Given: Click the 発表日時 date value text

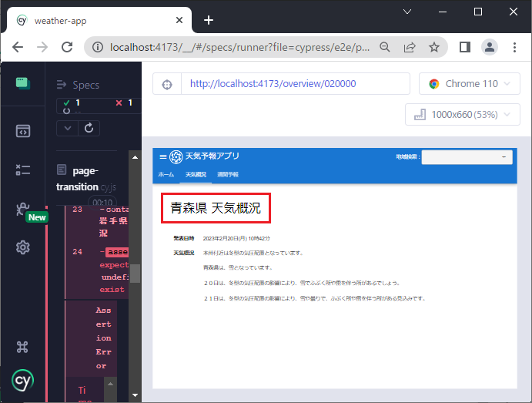Looking at the screenshot, I should point(236,238).
